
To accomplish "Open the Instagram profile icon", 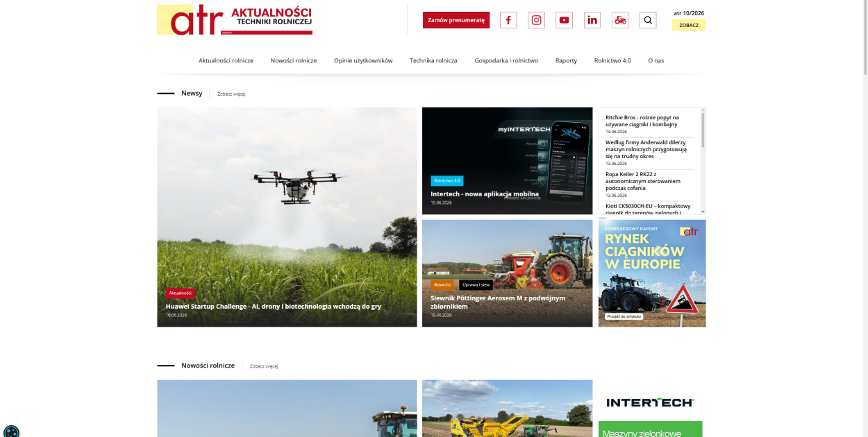I will (x=537, y=20).
